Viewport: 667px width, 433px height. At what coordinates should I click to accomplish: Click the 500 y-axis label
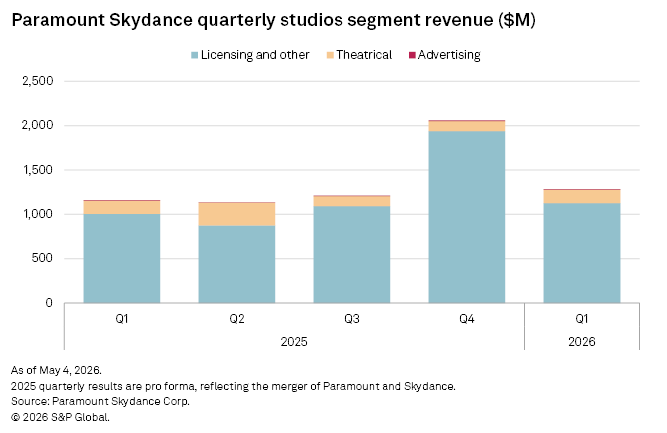[42, 258]
